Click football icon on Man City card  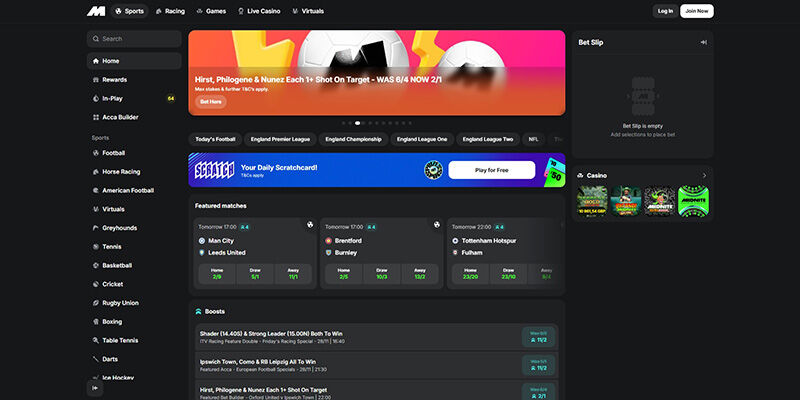pyautogui.click(x=310, y=224)
